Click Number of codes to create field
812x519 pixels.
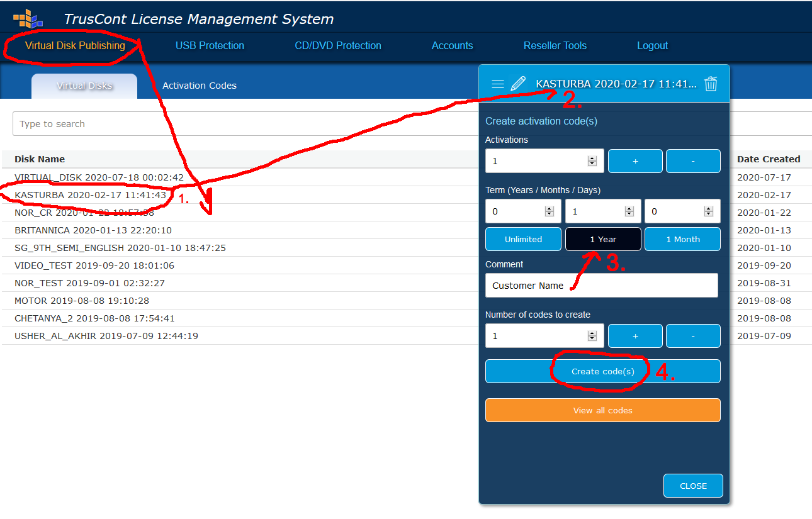click(544, 336)
